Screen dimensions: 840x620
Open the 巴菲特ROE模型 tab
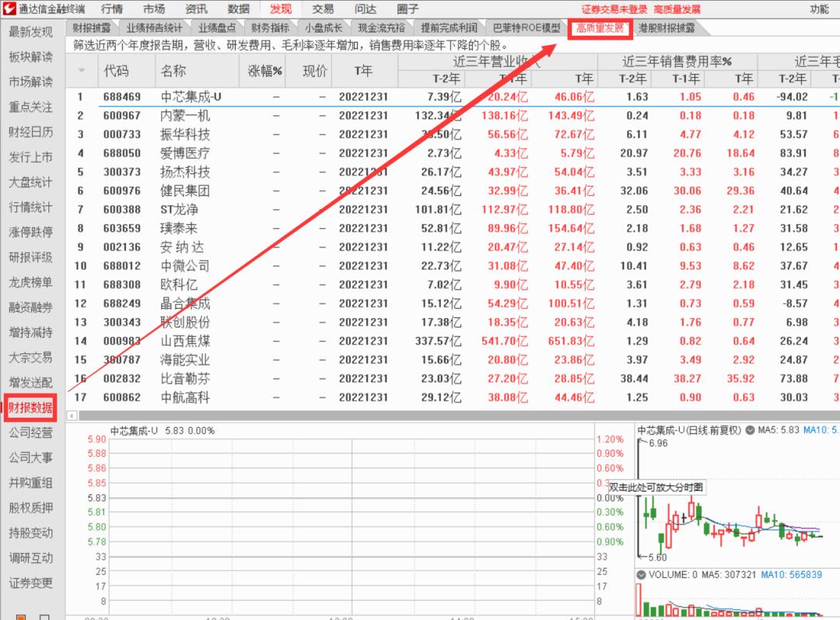coord(527,28)
